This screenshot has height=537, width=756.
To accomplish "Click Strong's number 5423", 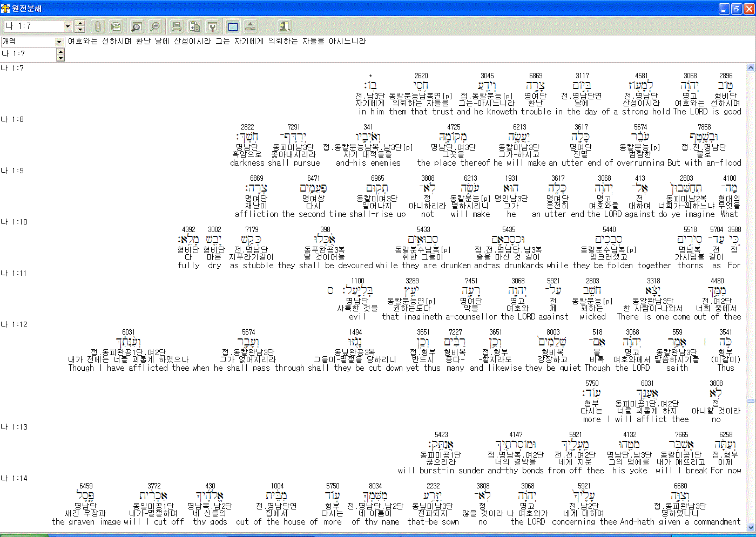I will [x=441, y=434].
